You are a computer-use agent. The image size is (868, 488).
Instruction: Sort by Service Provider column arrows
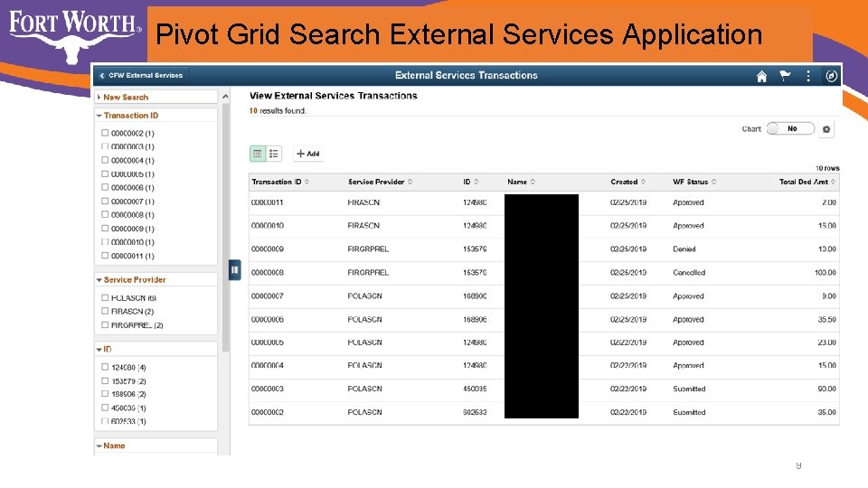[x=410, y=182]
